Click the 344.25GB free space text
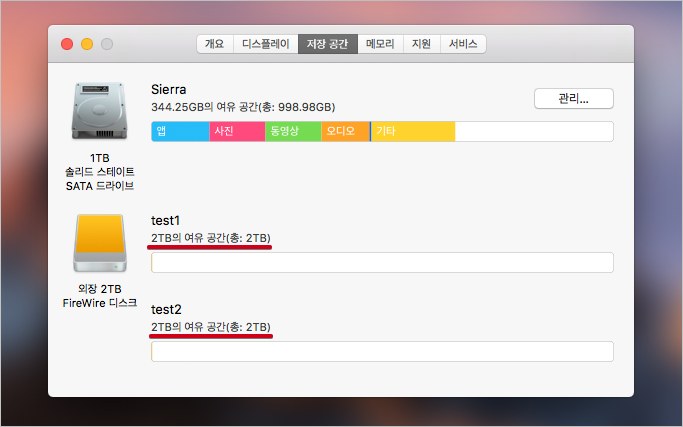The image size is (683, 427). (x=243, y=107)
